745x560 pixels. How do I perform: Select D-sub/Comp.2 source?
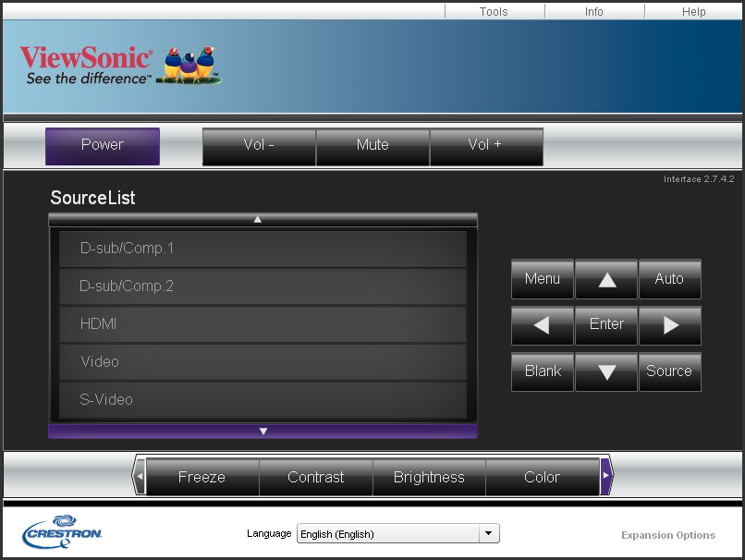(263, 286)
